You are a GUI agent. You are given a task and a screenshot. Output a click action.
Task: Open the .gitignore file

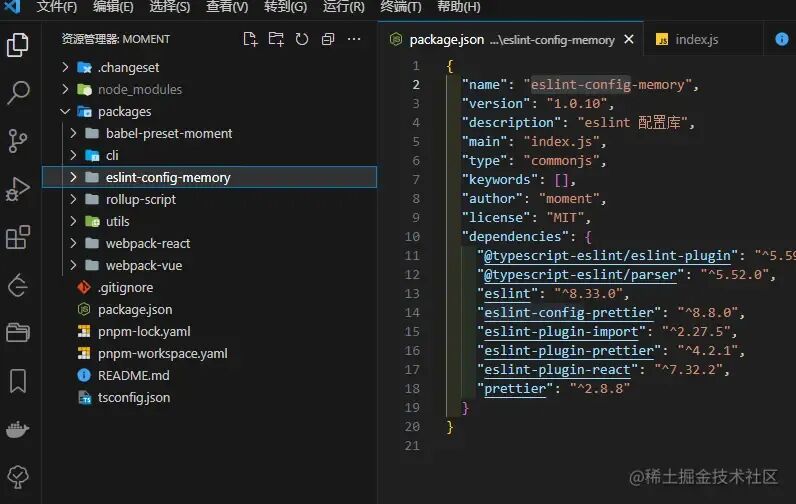point(125,287)
